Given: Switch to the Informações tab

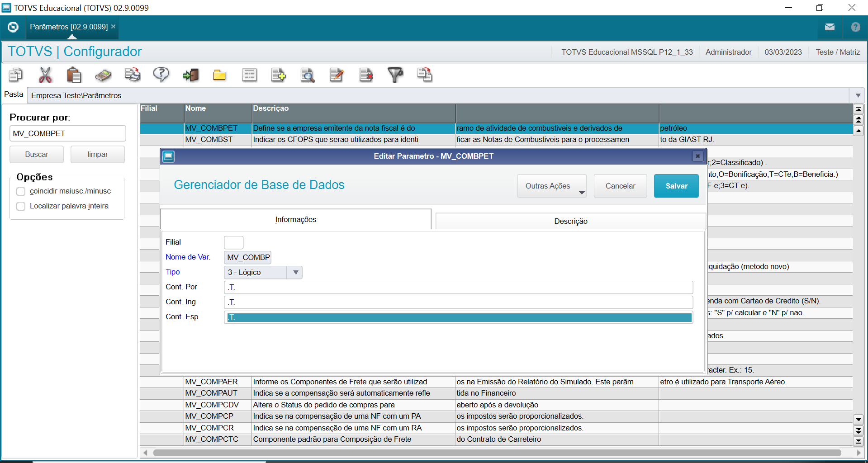Looking at the screenshot, I should pyautogui.click(x=296, y=219).
